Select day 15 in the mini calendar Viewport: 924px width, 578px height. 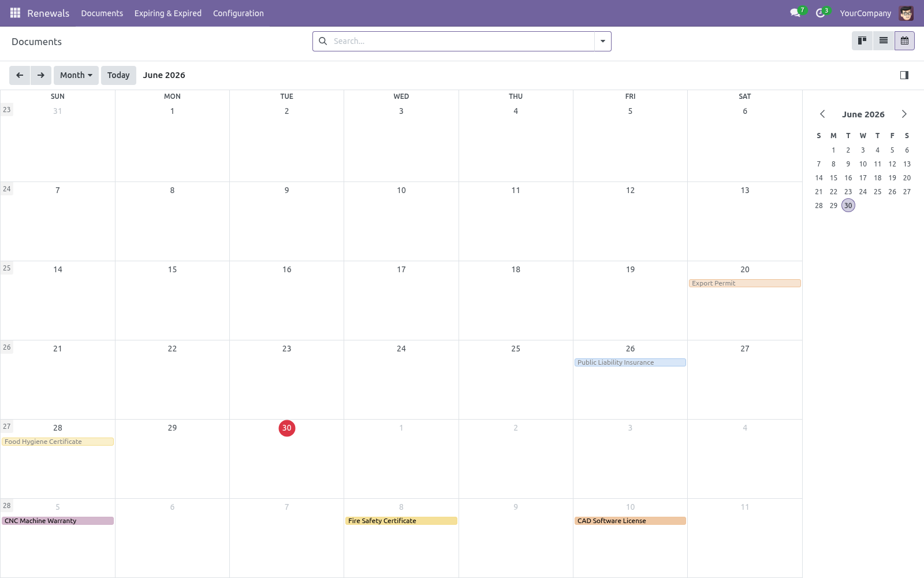coord(833,178)
